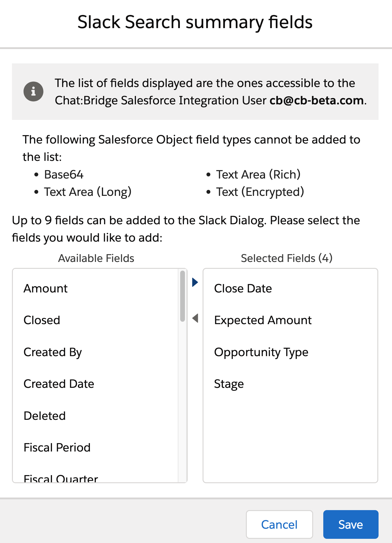392x543 pixels.
Task: Select the Deleted field option
Action: (x=45, y=416)
